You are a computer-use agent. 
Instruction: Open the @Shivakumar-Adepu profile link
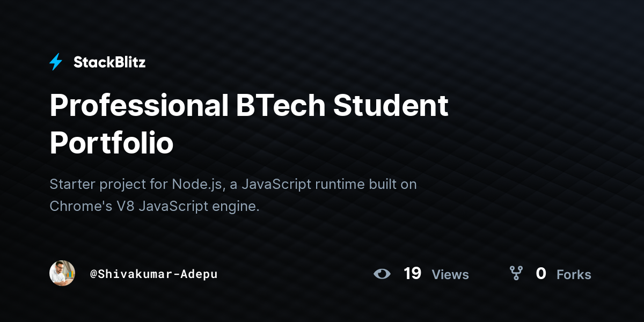[x=153, y=274]
